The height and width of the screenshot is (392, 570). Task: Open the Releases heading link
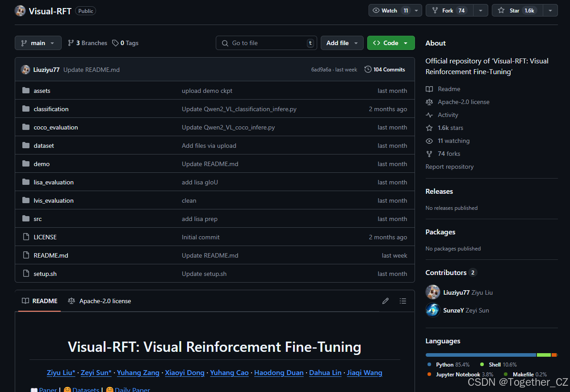click(x=439, y=191)
